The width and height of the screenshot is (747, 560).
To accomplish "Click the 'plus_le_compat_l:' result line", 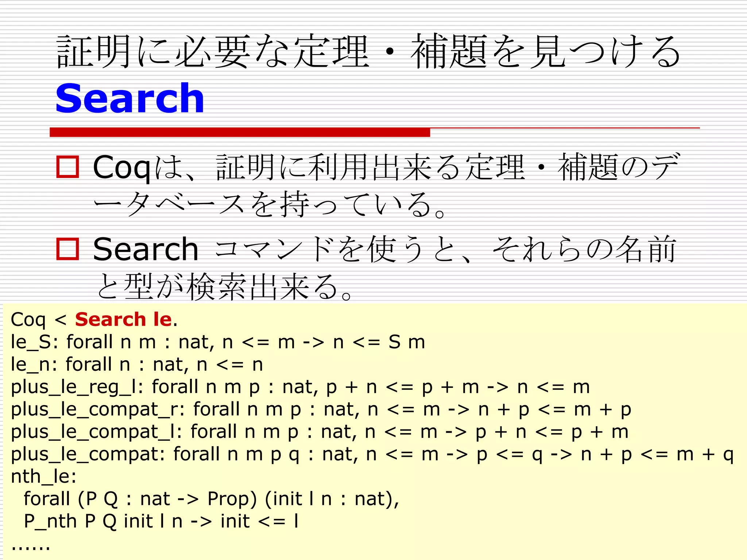I will pos(320,432).
